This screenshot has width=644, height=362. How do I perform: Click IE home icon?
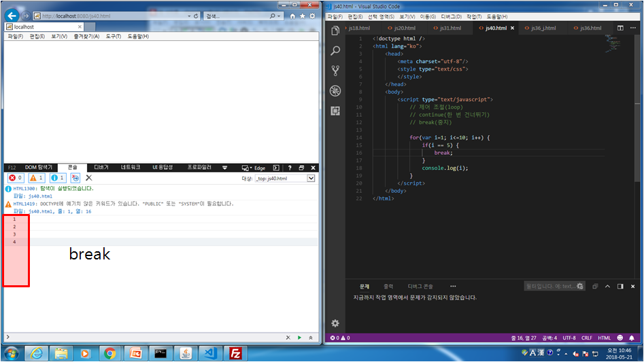292,16
